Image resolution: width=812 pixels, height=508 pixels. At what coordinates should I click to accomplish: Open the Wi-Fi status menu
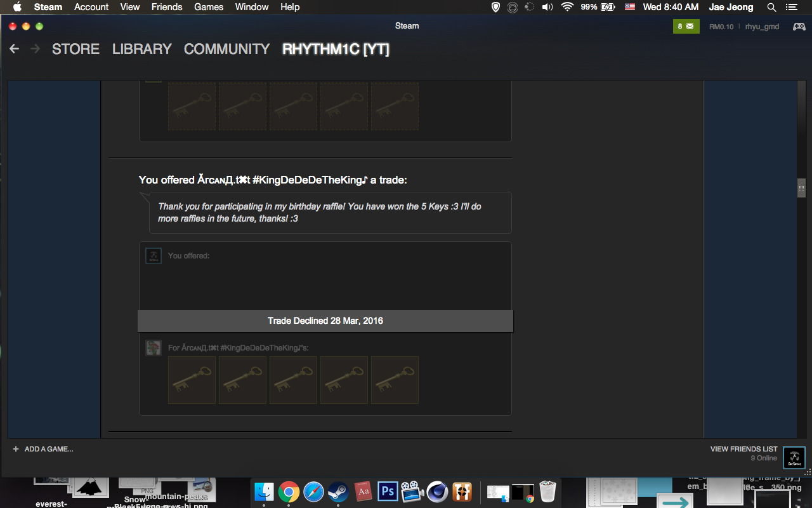tap(567, 7)
